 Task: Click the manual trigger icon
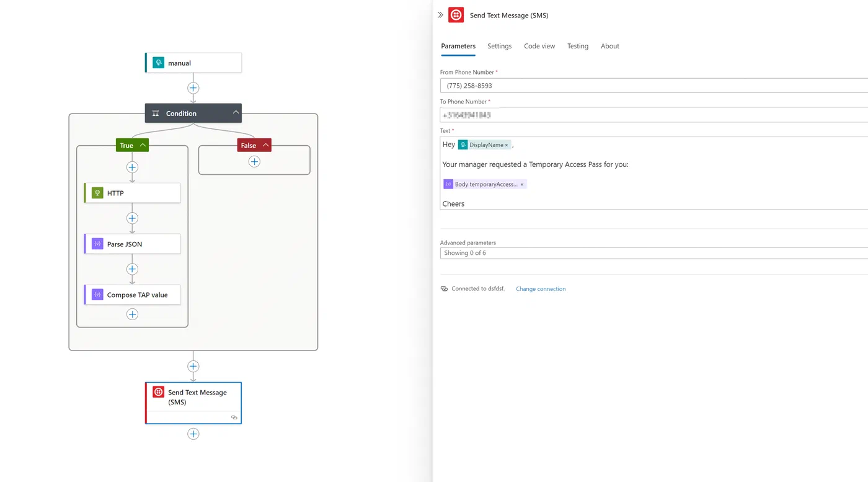tap(159, 63)
